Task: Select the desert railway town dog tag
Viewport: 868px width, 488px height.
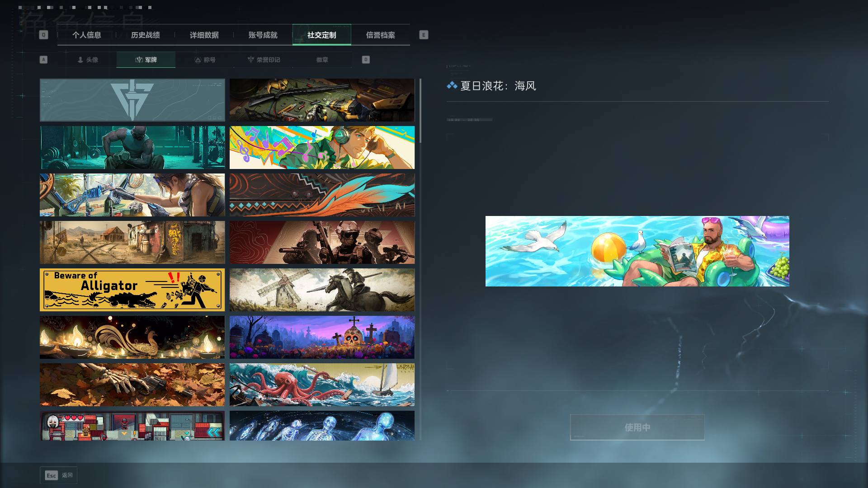Action: (132, 243)
